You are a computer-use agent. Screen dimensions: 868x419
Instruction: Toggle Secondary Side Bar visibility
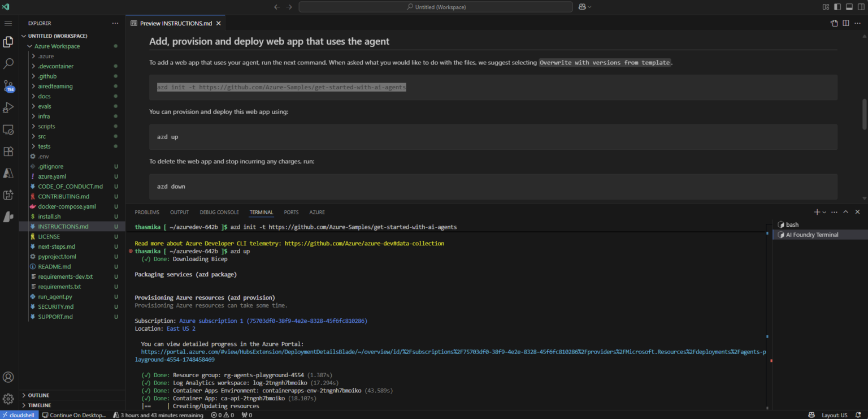[x=860, y=7]
